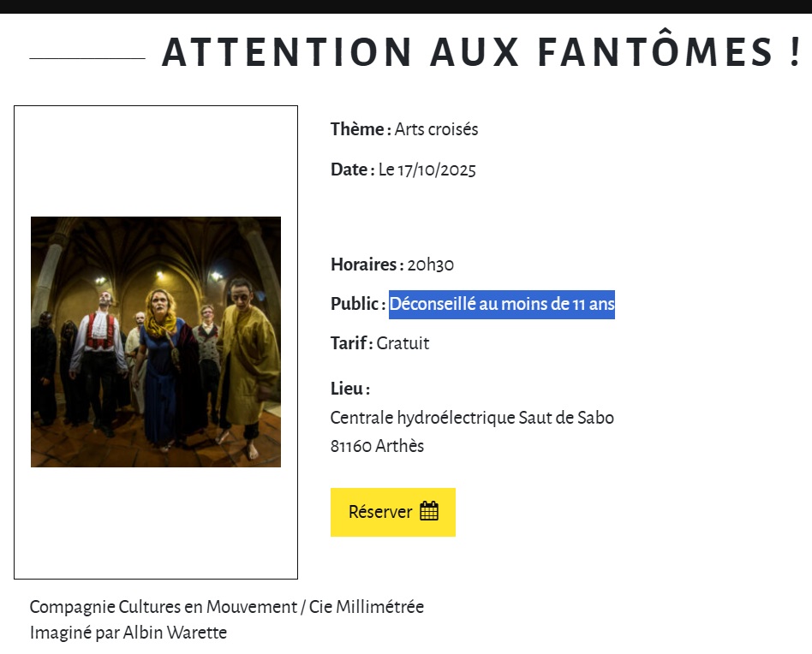Open the ghost performers event photo
812x654 pixels.
pos(156,342)
